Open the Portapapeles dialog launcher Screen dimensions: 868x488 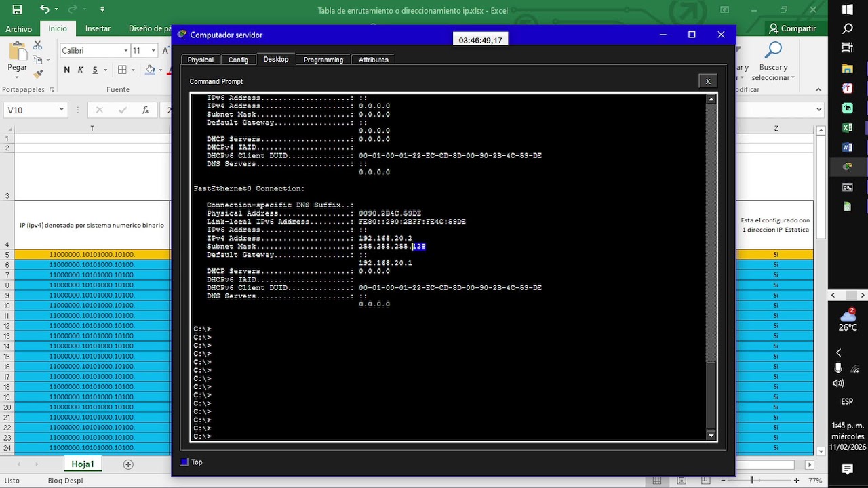[x=51, y=90]
